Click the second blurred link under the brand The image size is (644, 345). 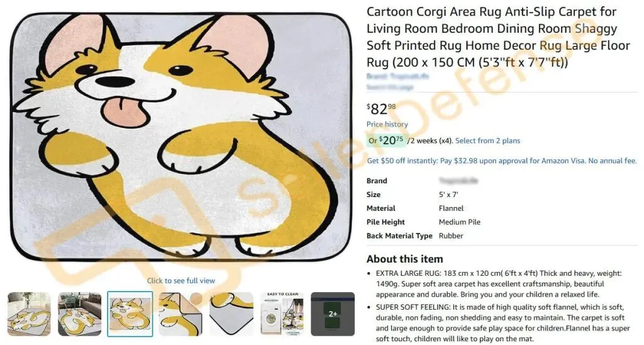pos(390,87)
